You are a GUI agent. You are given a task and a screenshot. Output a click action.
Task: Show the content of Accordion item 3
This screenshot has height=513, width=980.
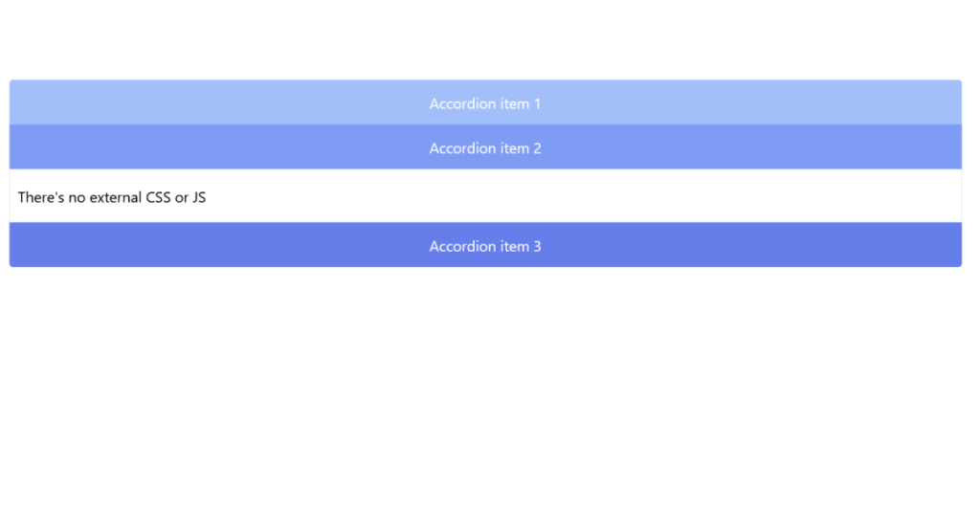485,246
